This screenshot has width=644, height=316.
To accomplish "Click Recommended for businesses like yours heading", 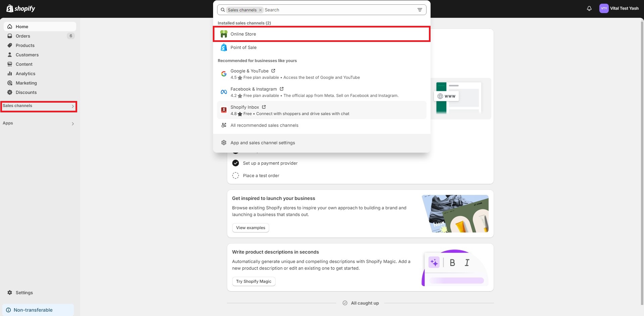I will click(257, 61).
